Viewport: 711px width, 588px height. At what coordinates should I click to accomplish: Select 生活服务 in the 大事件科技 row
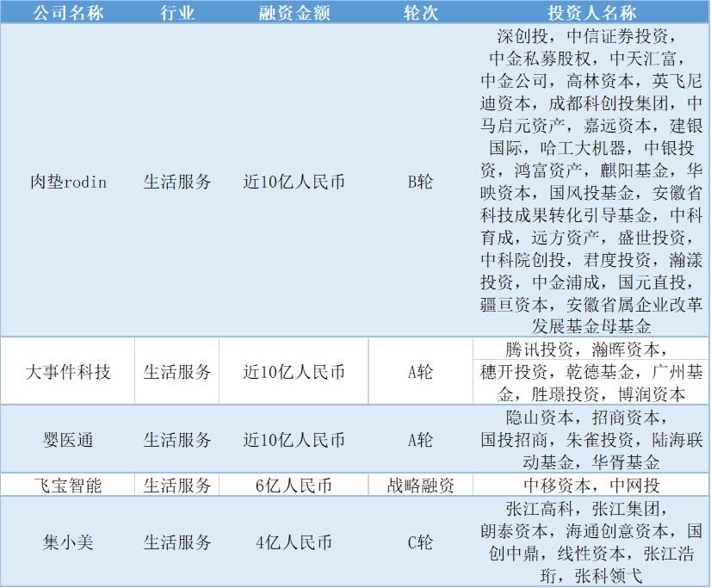pos(176,372)
